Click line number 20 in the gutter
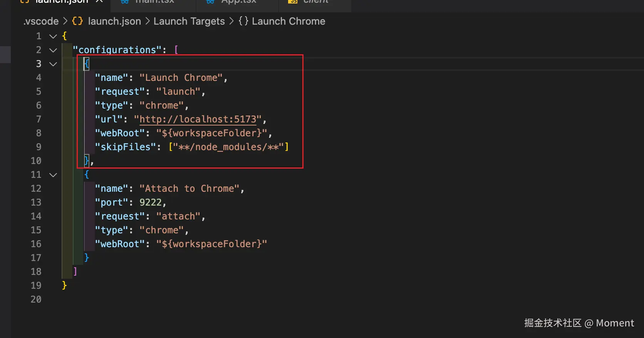Screen dimensions: 644x338 tap(36, 300)
